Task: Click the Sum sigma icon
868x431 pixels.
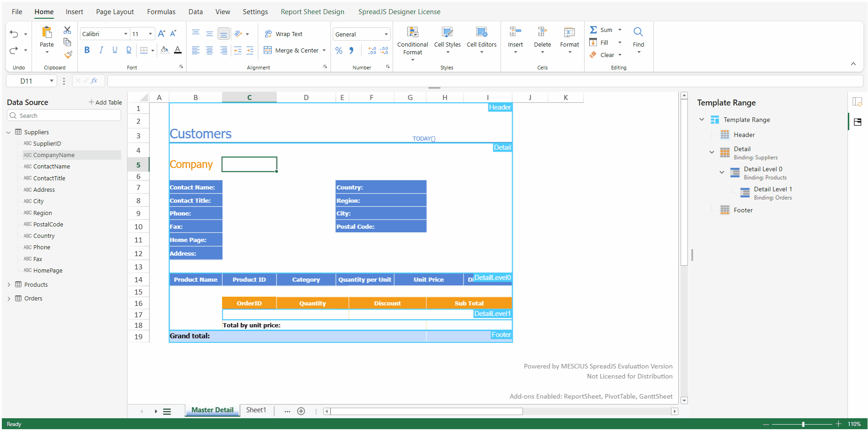Action: point(593,30)
